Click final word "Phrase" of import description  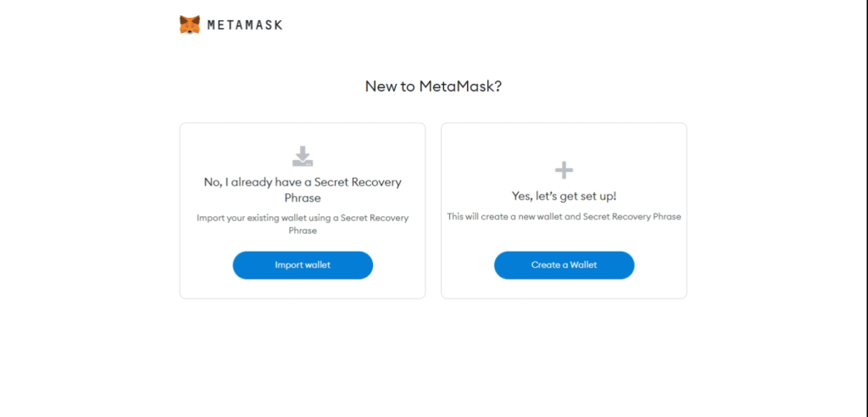(303, 231)
